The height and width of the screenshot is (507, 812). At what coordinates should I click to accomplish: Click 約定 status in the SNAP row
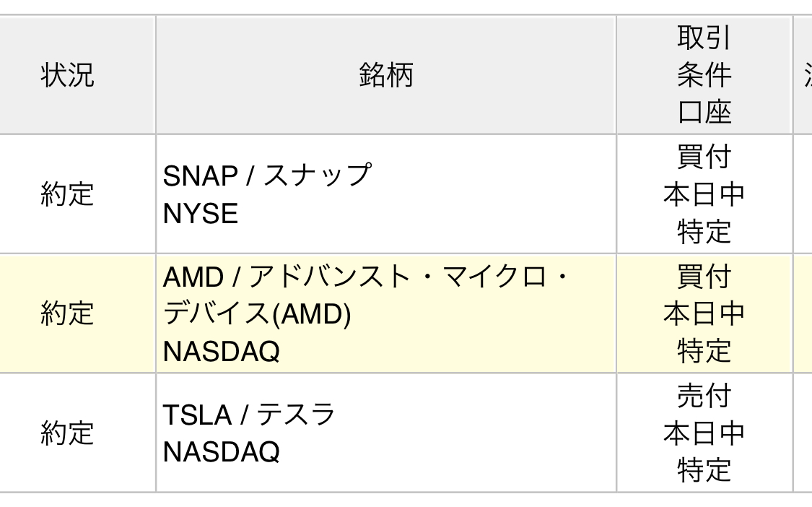tap(67, 194)
